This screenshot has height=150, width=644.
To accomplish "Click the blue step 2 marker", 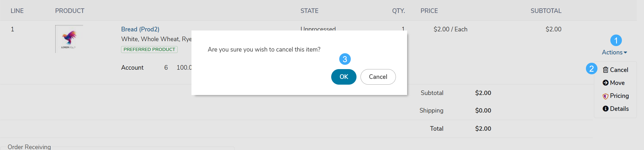I will click(x=592, y=69).
